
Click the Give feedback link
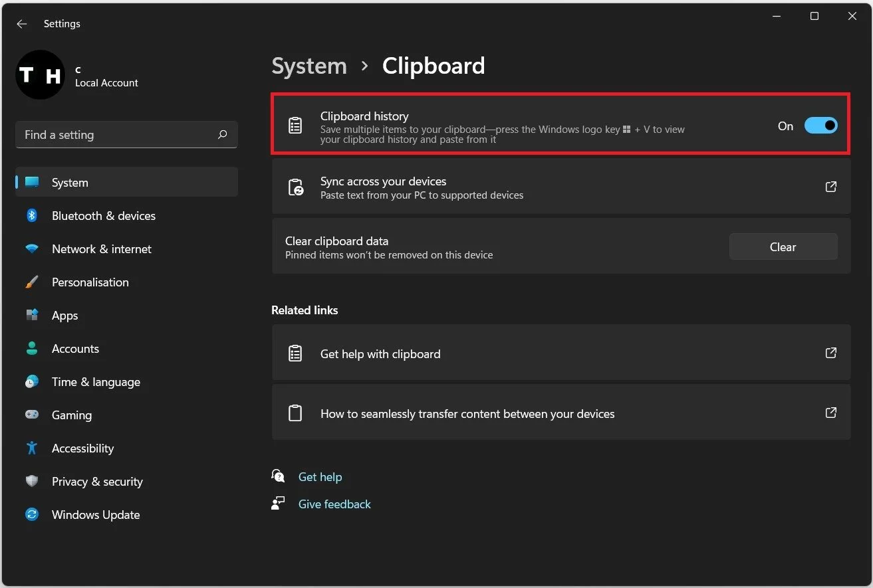pos(334,504)
